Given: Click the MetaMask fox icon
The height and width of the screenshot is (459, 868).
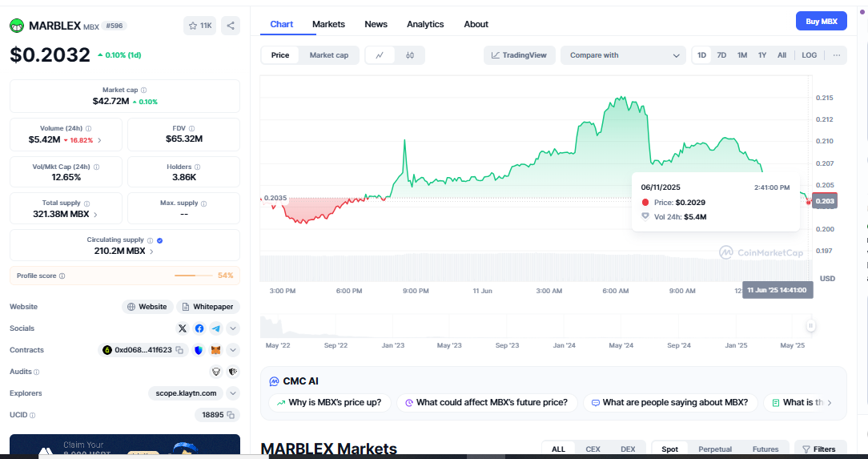Looking at the screenshot, I should point(216,350).
